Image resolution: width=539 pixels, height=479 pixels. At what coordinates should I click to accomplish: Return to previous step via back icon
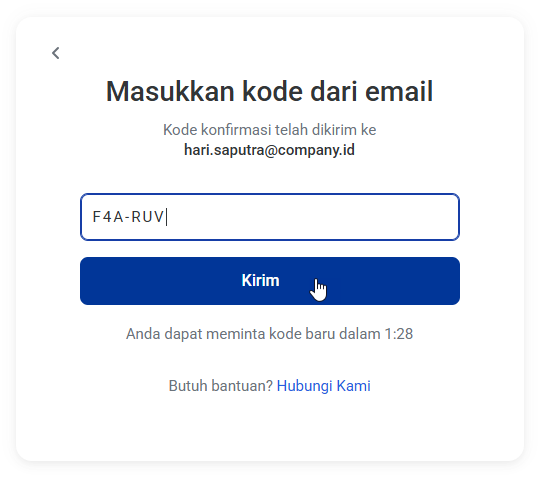pos(56,53)
